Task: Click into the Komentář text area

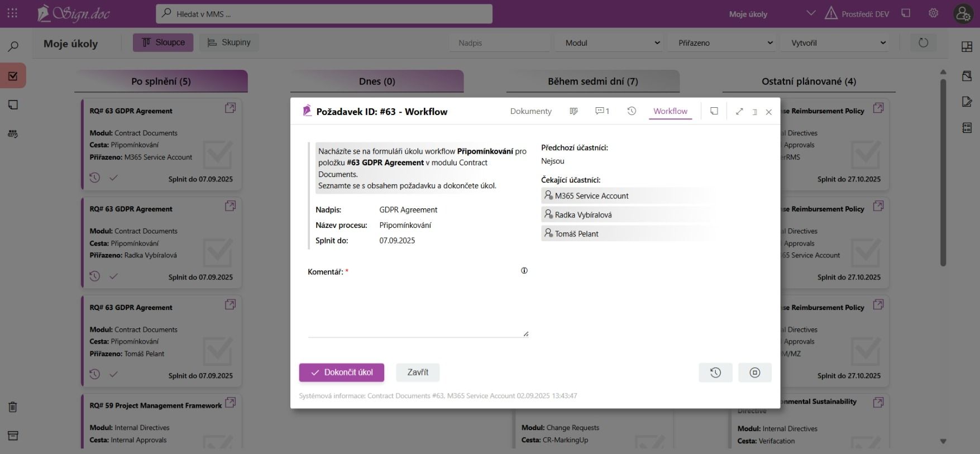Action: pos(418,308)
